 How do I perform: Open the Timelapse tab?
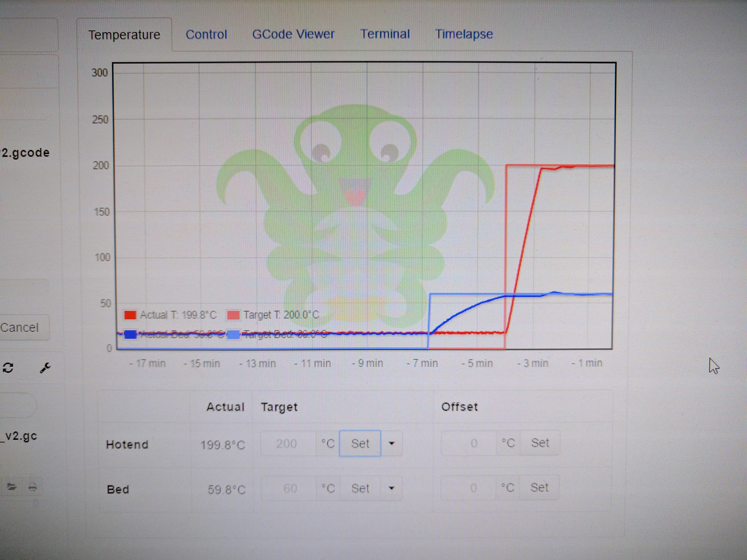pos(464,34)
